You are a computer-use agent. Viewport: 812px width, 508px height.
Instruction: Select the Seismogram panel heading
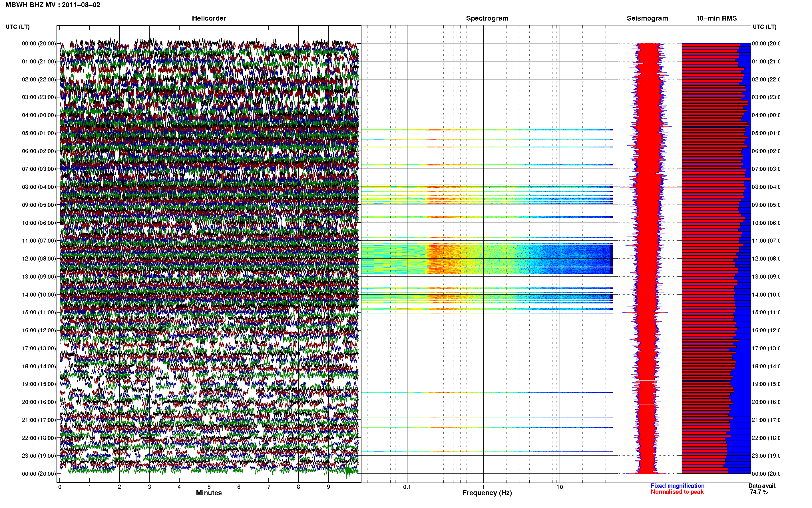(x=647, y=18)
